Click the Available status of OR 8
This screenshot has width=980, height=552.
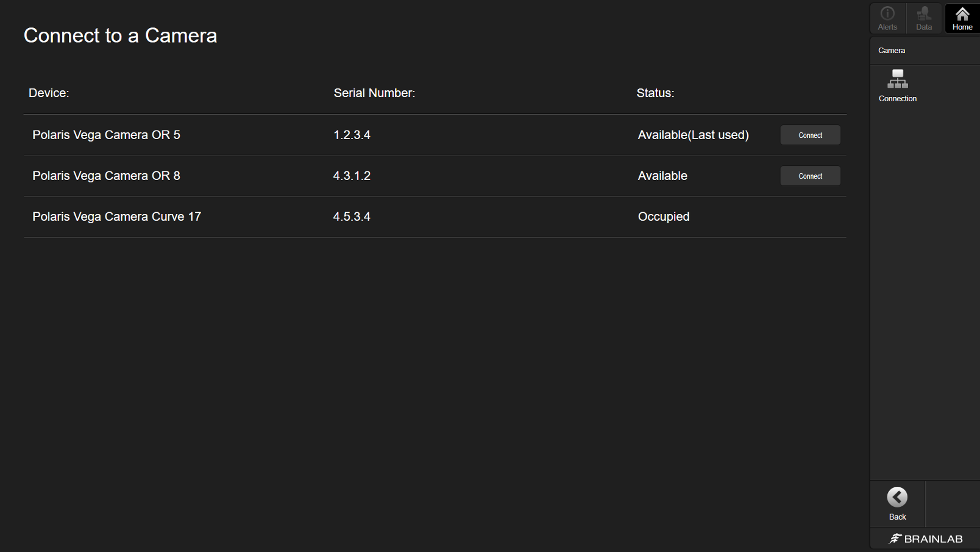point(662,176)
